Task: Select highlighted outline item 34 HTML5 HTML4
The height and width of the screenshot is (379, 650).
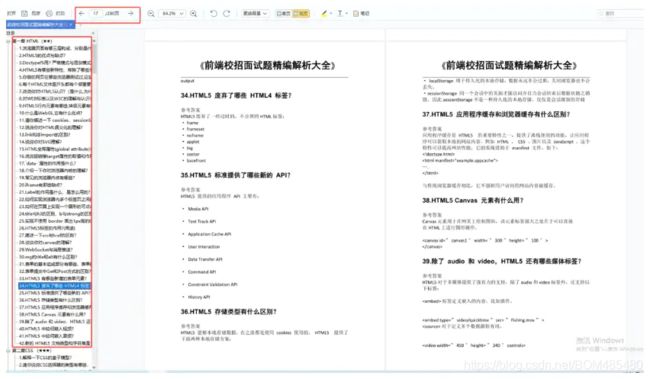Action: point(54,286)
